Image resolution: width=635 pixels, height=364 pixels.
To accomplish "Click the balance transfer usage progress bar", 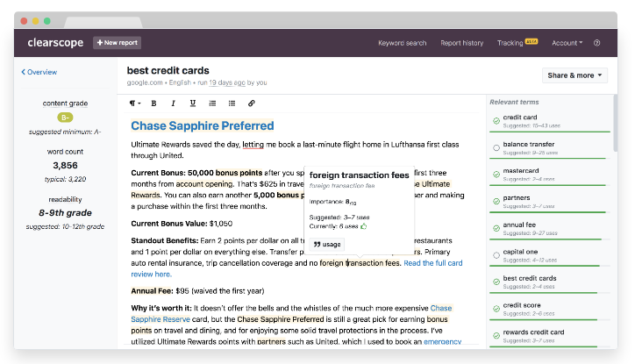I will pos(550,158).
